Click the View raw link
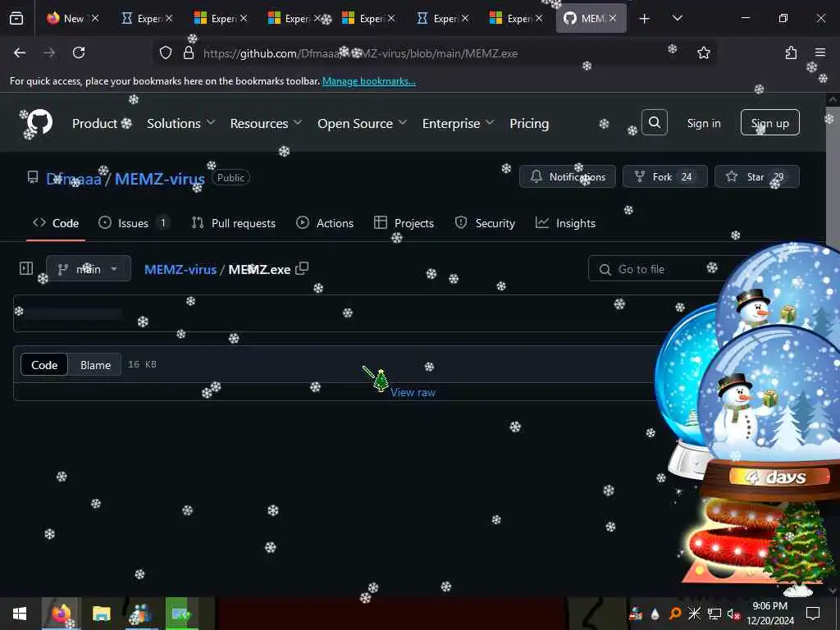This screenshot has width=840, height=630. coord(413,392)
